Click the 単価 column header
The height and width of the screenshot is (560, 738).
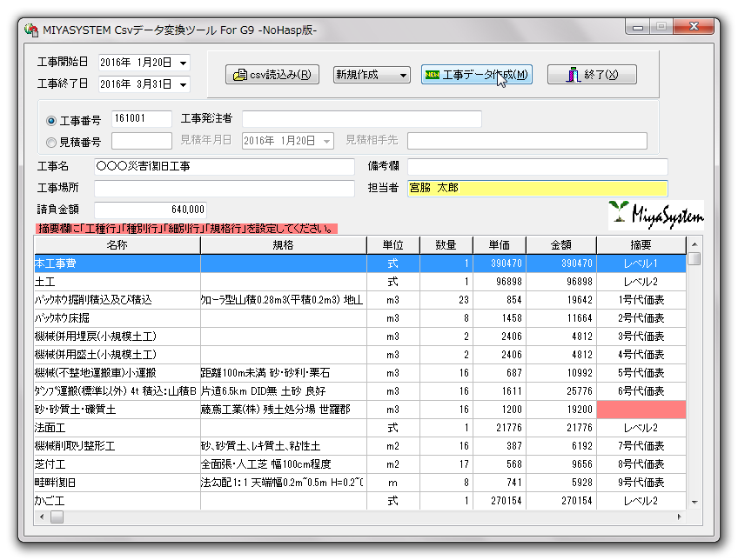(500, 245)
